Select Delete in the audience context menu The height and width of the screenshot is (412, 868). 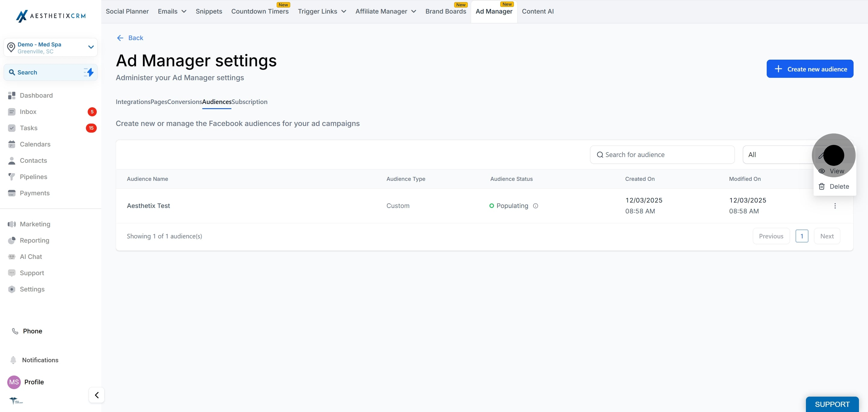pos(838,187)
